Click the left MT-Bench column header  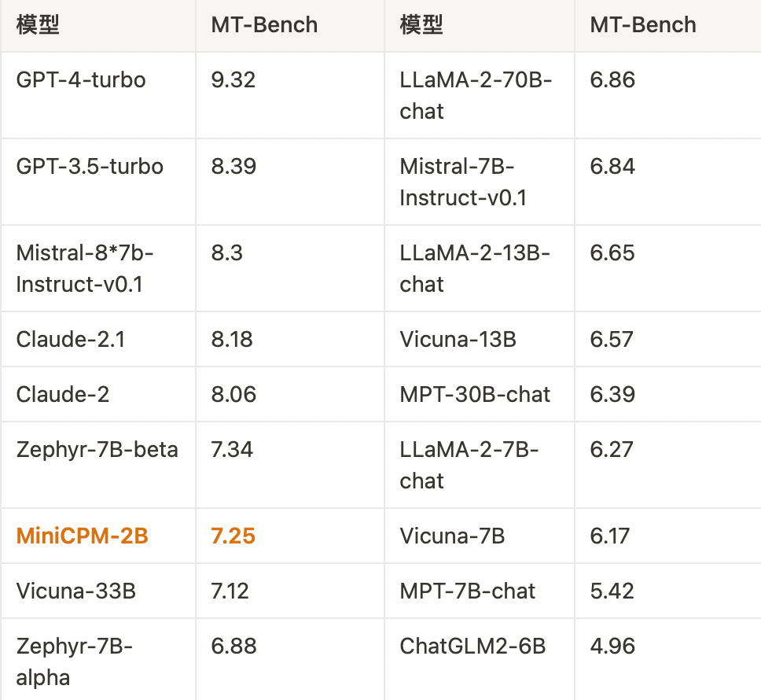(264, 24)
